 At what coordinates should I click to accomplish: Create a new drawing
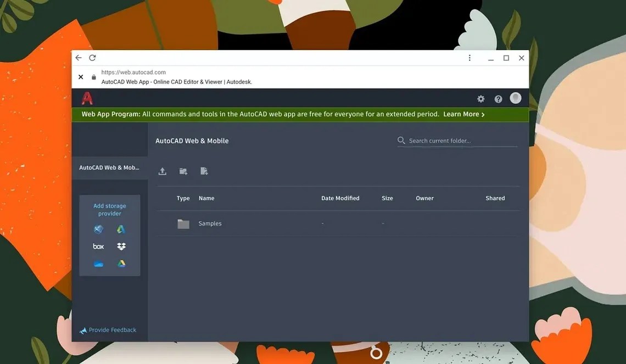tap(204, 171)
